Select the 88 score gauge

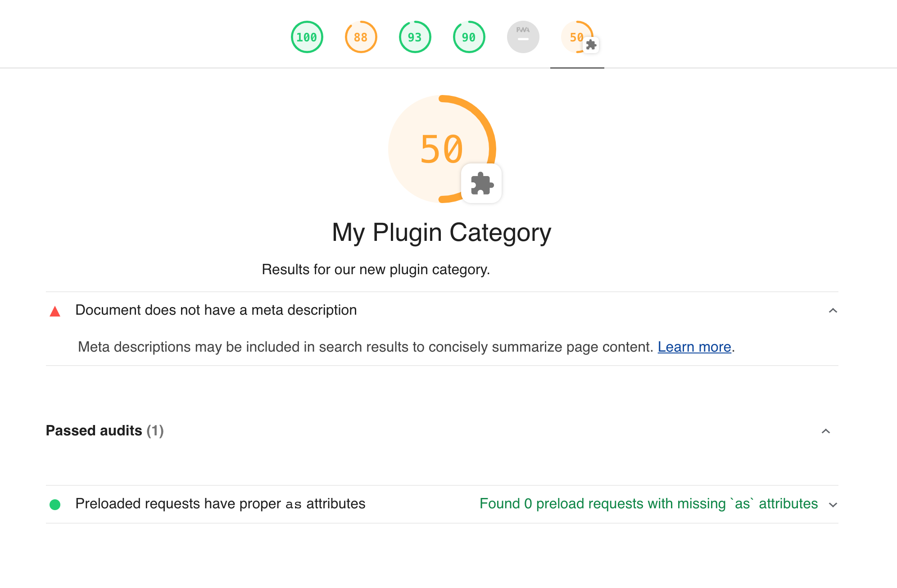pyautogui.click(x=361, y=37)
